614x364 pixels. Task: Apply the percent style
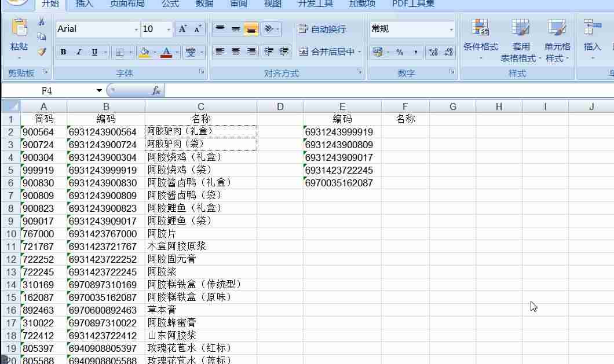point(400,52)
